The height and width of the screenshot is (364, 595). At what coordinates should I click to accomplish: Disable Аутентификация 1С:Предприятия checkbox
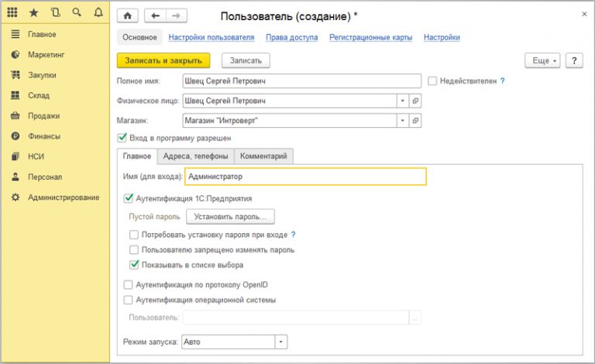click(129, 198)
